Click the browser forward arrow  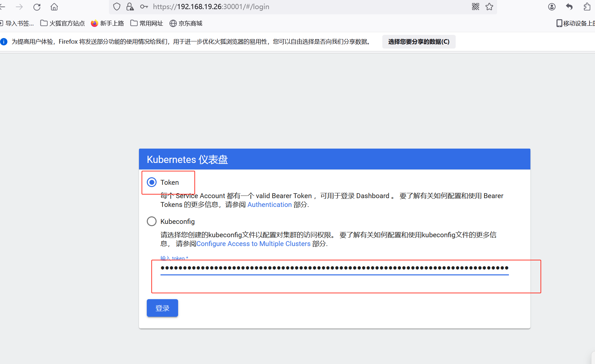(x=19, y=7)
